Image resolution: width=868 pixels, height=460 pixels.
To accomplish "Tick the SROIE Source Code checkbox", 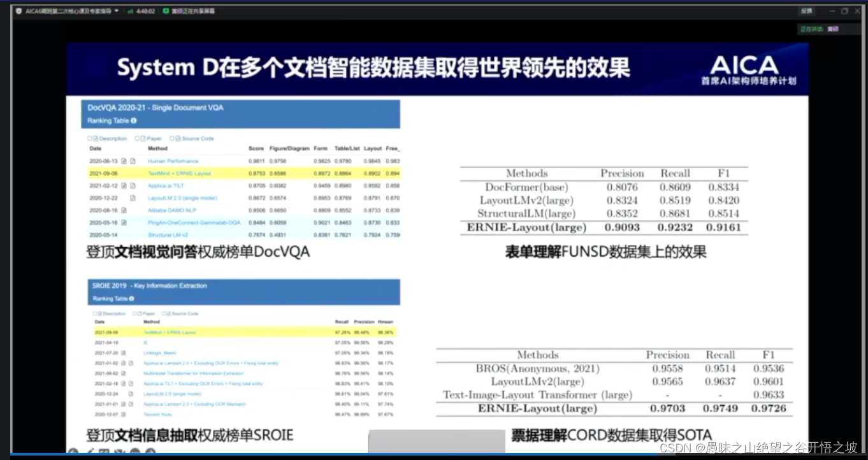I will click(x=163, y=313).
